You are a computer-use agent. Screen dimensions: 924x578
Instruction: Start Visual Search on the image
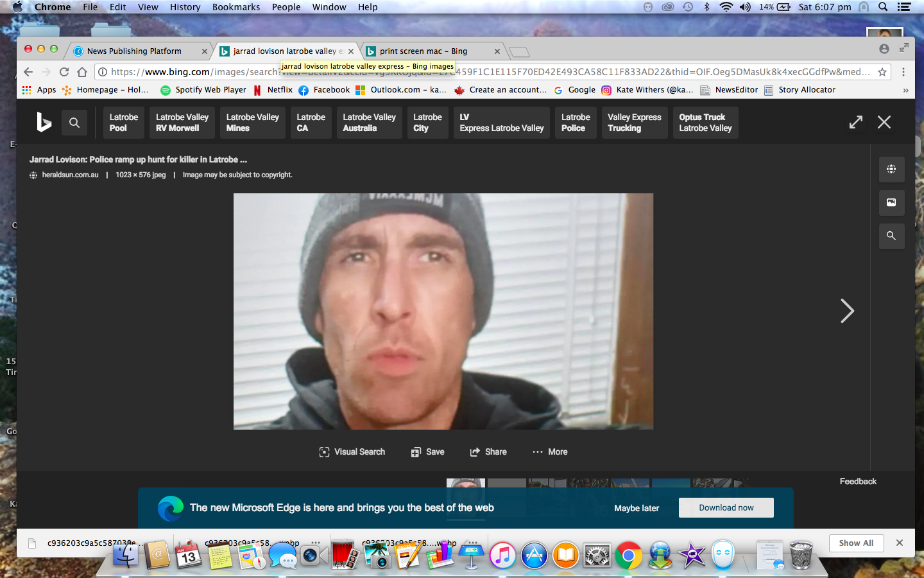coord(352,452)
